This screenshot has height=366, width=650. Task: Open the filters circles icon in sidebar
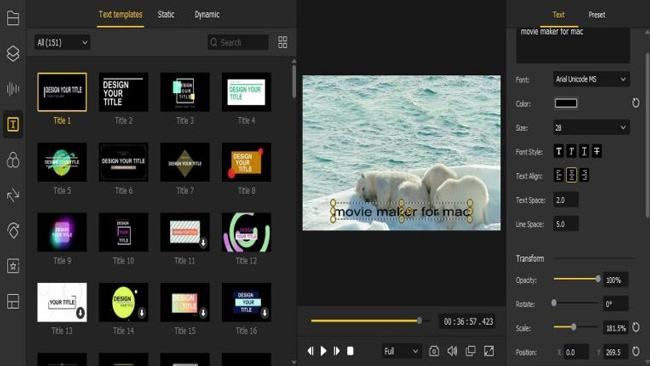[x=13, y=160]
